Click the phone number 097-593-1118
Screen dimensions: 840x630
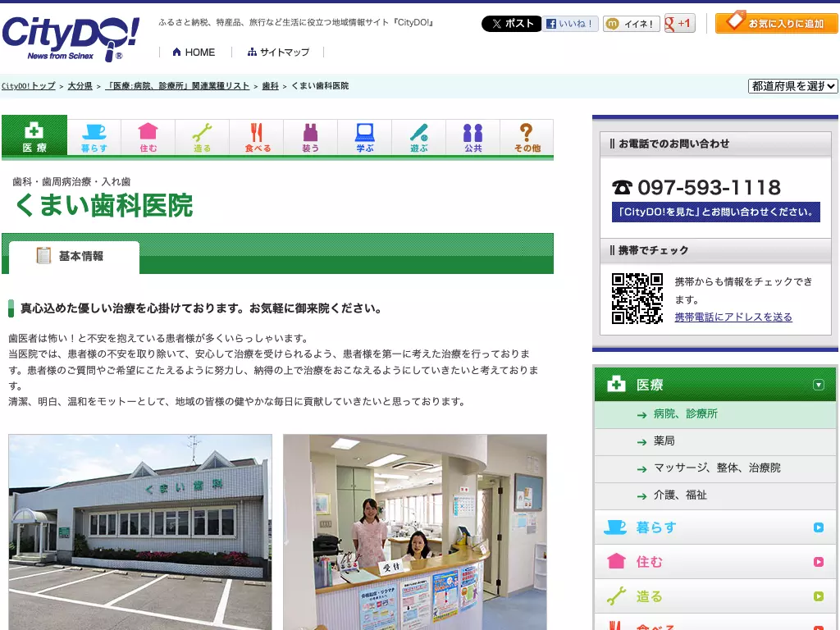click(x=709, y=188)
